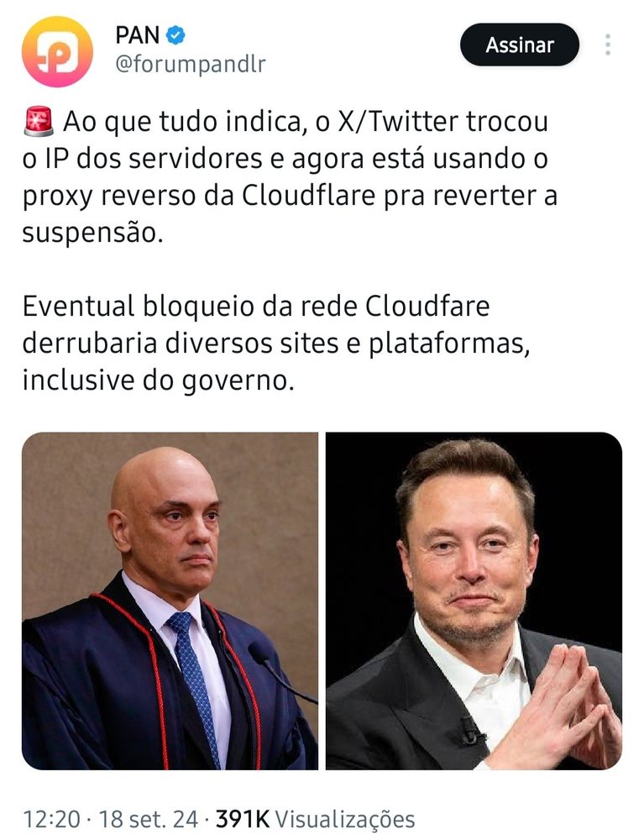This screenshot has width=644, height=840.
Task: Open the @forumpandlr handle link
Action: (x=191, y=65)
